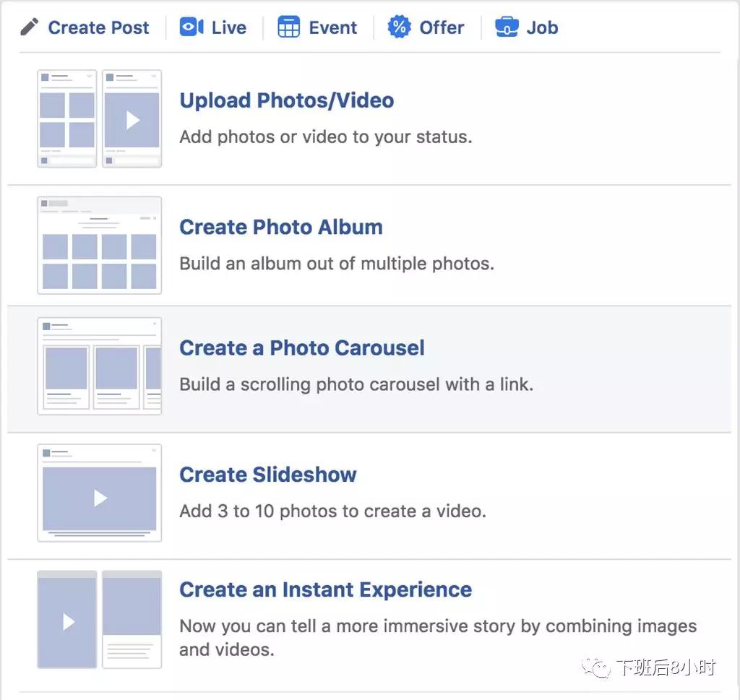Open the Create Slideshow option
The height and width of the screenshot is (700, 740).
pyautogui.click(x=267, y=475)
